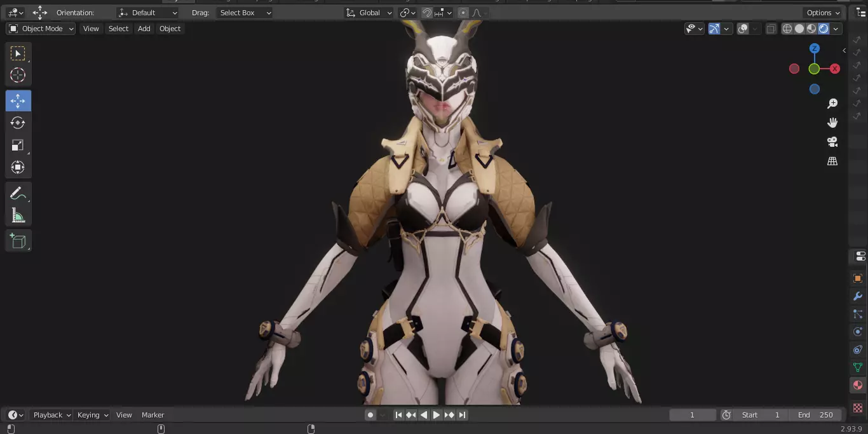Switch to Solid viewport shading
Screen dimensions: 868x434
pyautogui.click(x=799, y=29)
